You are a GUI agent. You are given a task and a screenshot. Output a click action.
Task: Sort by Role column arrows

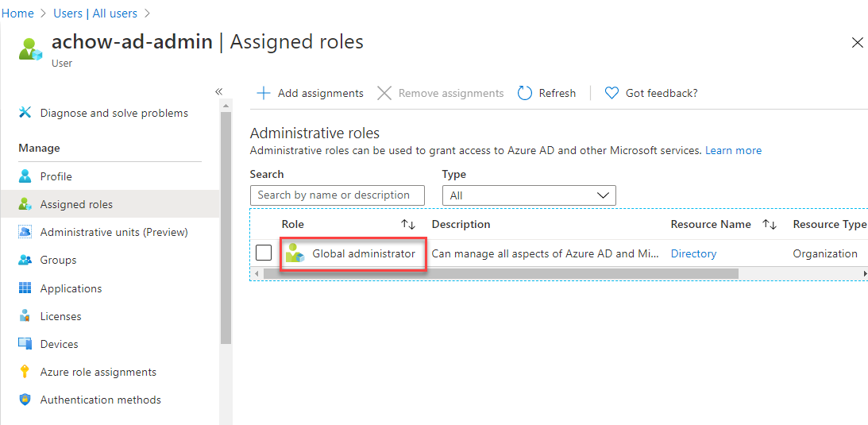408,225
